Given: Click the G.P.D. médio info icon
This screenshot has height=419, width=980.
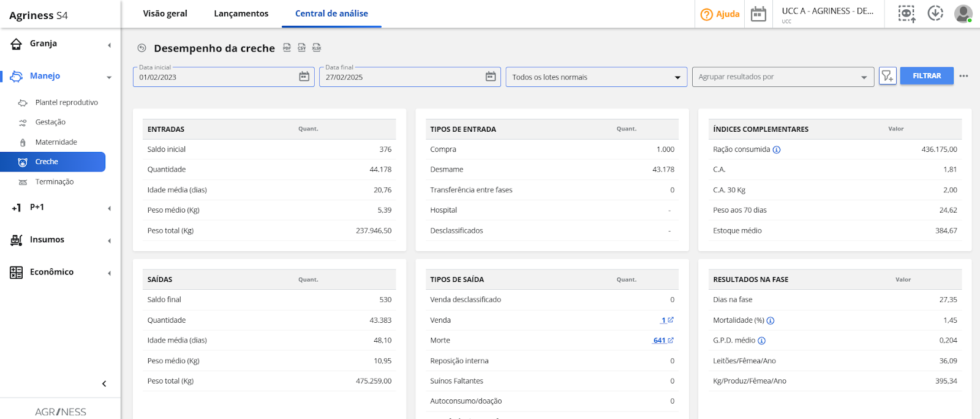Looking at the screenshot, I should pyautogui.click(x=761, y=341).
